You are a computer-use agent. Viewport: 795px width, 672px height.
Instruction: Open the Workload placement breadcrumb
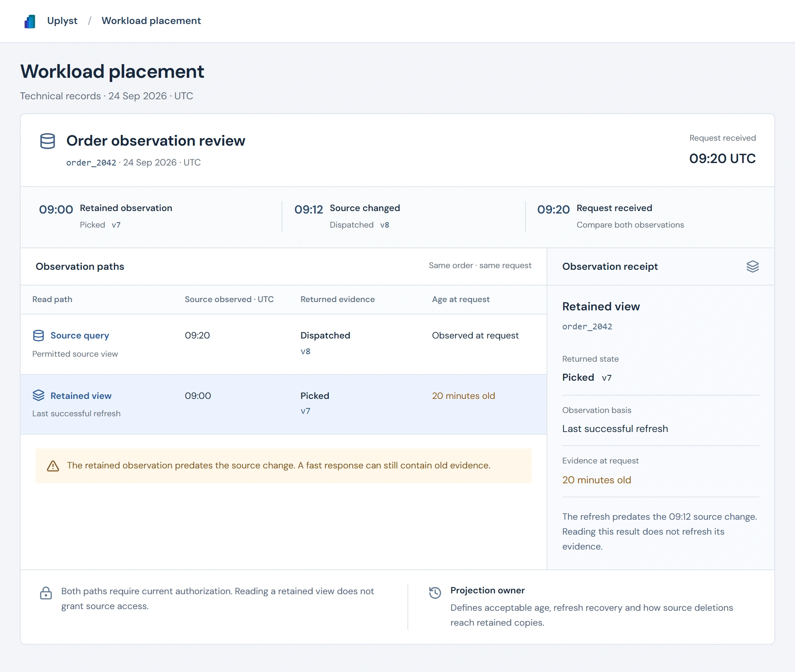pyautogui.click(x=151, y=21)
